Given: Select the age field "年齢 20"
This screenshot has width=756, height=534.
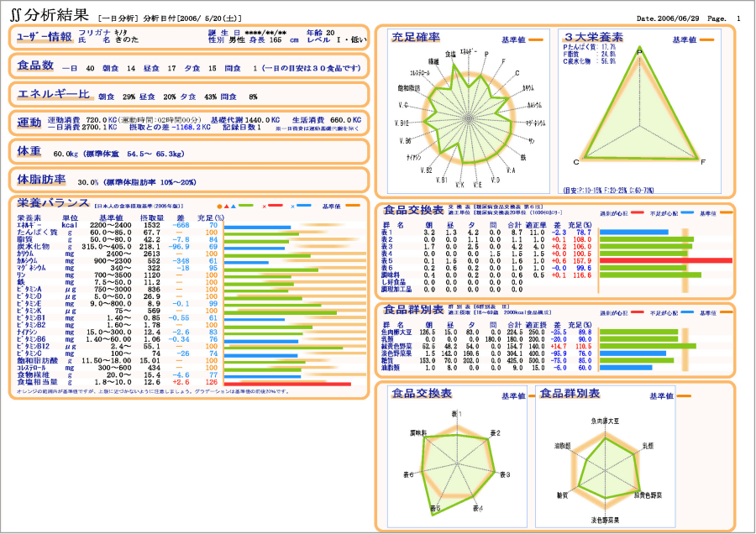Looking at the screenshot, I should coord(320,33).
